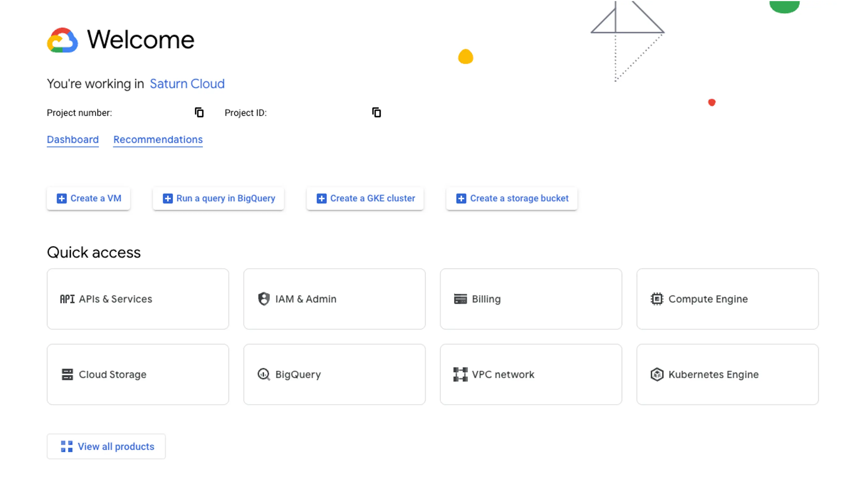This screenshot has width=868, height=477.
Task: Open the Saturn Cloud project link
Action: (x=187, y=83)
